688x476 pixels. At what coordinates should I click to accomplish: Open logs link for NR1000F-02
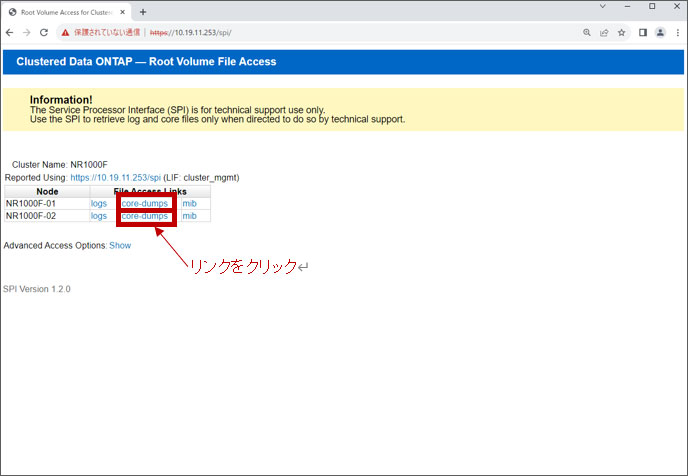coord(99,216)
